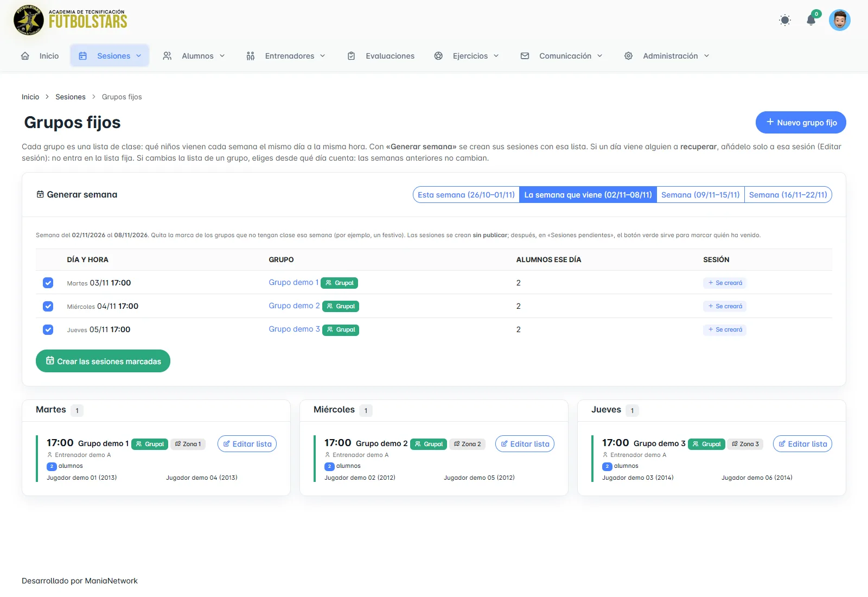The height and width of the screenshot is (597, 868).
Task: Expand the Entrenadores dropdown chevron
Action: point(323,56)
